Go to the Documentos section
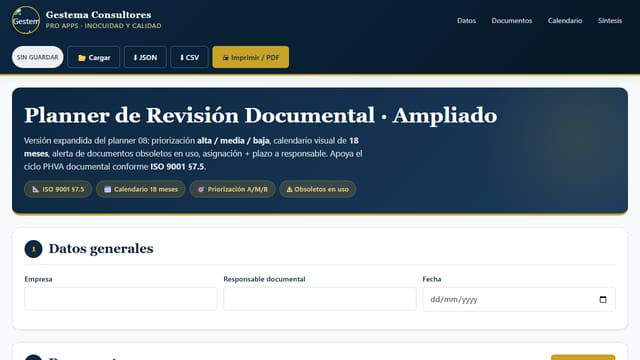640x360 pixels. pos(511,20)
